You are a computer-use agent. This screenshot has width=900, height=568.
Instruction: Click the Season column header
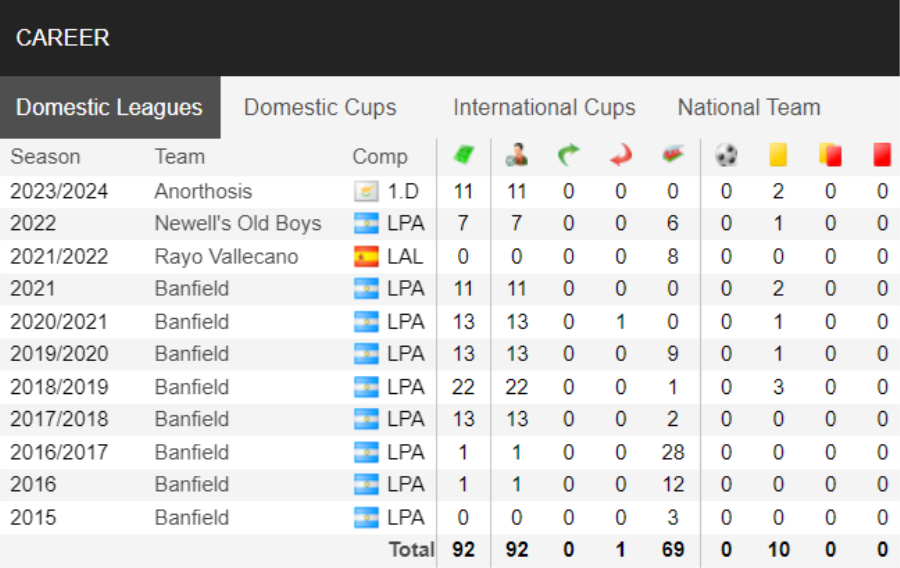[45, 157]
